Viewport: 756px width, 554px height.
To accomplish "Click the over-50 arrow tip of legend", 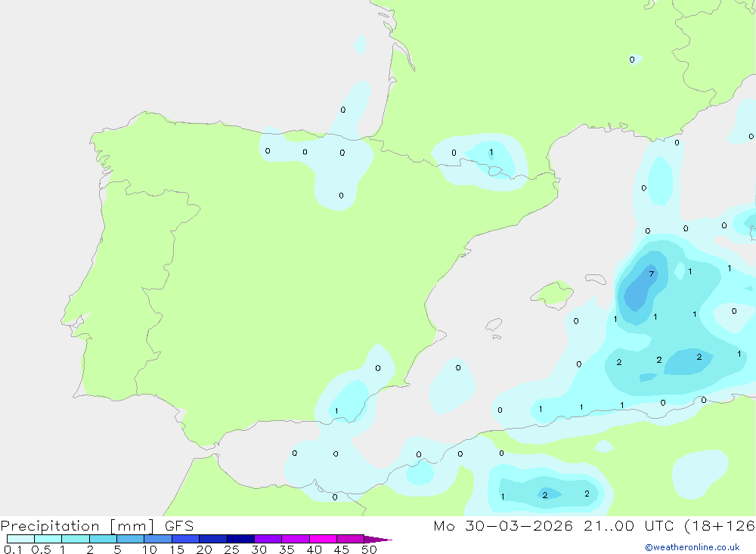I will click(x=378, y=539).
